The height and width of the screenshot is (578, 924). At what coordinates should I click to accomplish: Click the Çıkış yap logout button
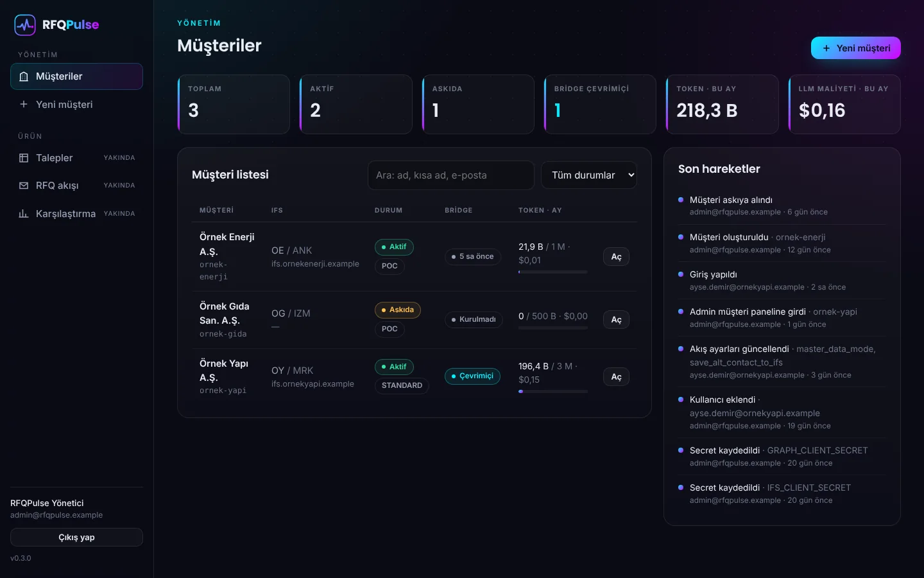point(76,538)
